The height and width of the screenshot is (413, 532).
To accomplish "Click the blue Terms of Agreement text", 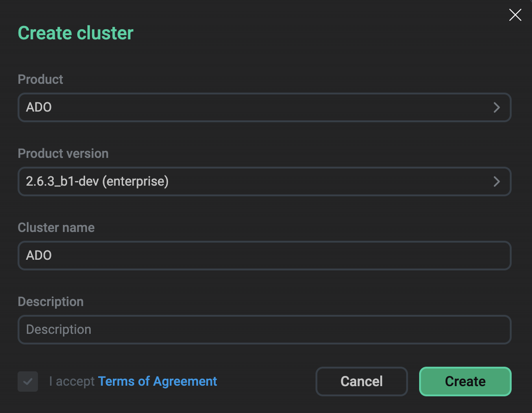I will [x=157, y=381].
